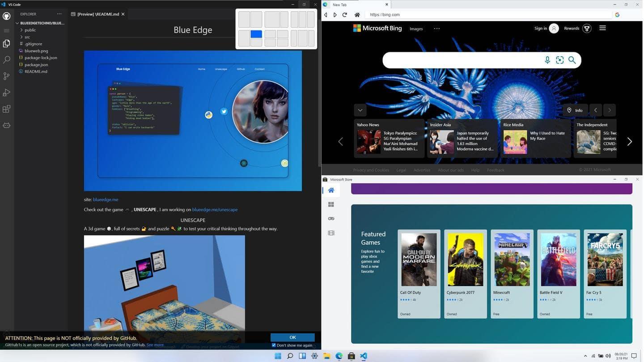Expand the public folder
Viewport: 644px width, 362px height.
pyautogui.click(x=30, y=30)
